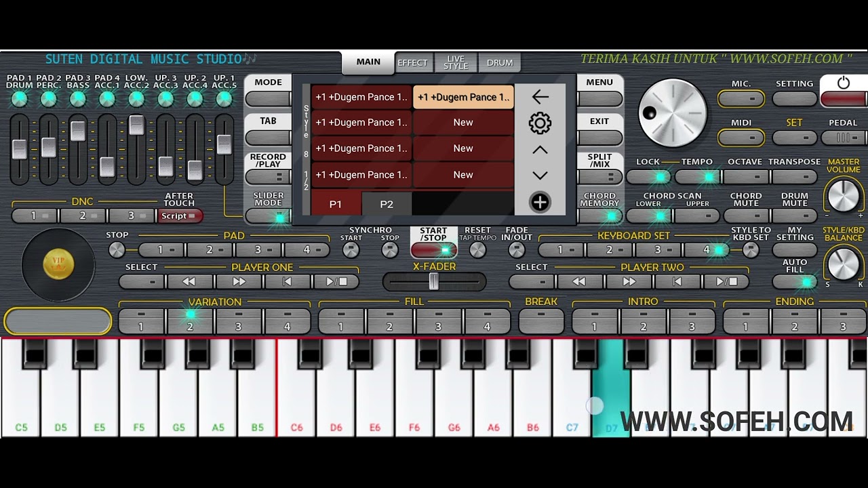Toggle the PAD 3 Bass track light

tap(78, 99)
